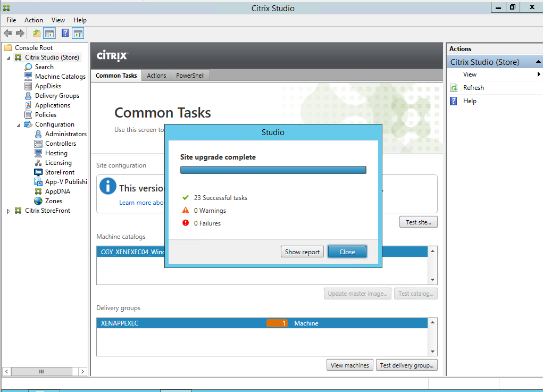
Task: Click the site upgrade progress bar
Action: pyautogui.click(x=273, y=170)
